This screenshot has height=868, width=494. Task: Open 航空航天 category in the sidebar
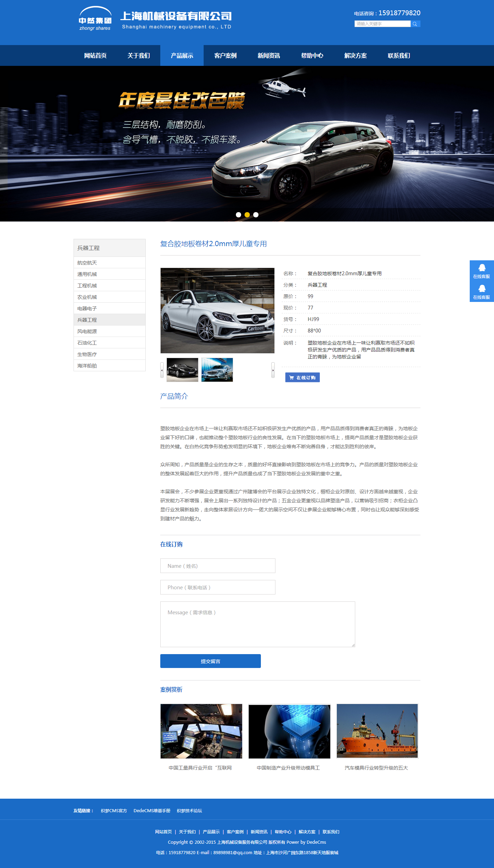[87, 263]
